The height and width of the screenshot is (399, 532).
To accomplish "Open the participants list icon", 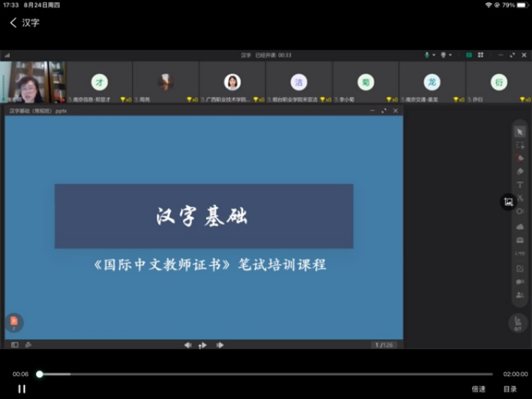I will 520,294.
